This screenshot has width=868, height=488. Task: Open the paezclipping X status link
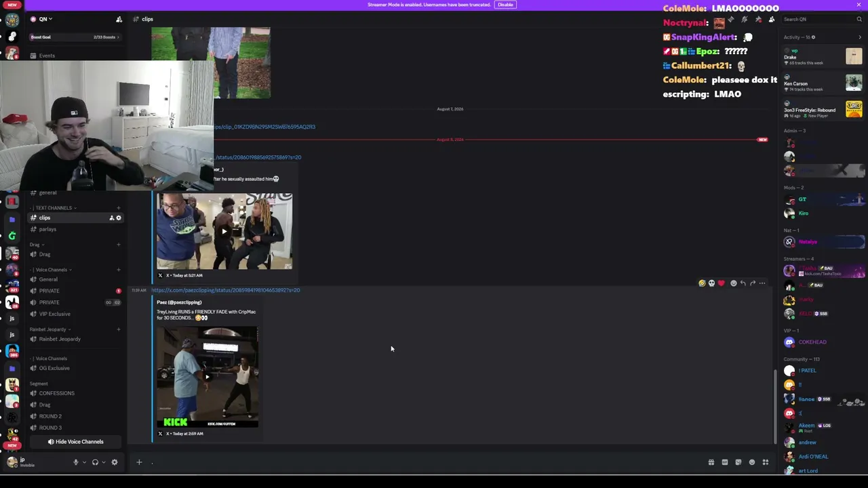click(225, 290)
